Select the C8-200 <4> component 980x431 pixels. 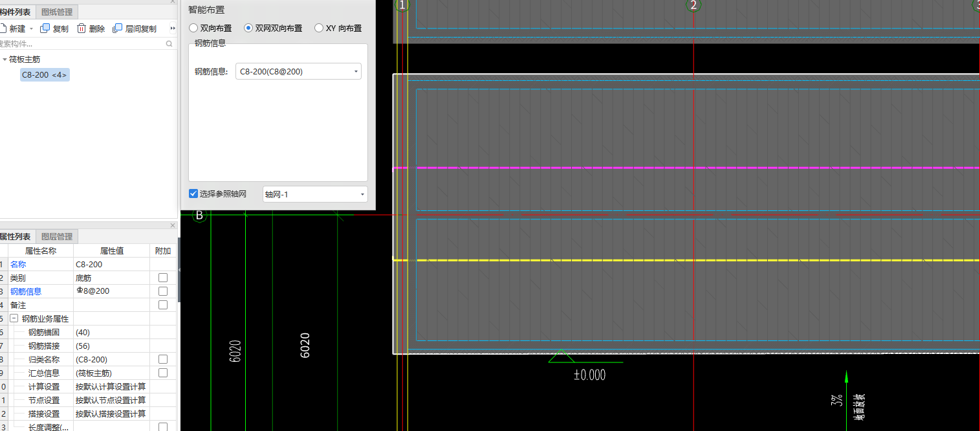click(45, 74)
